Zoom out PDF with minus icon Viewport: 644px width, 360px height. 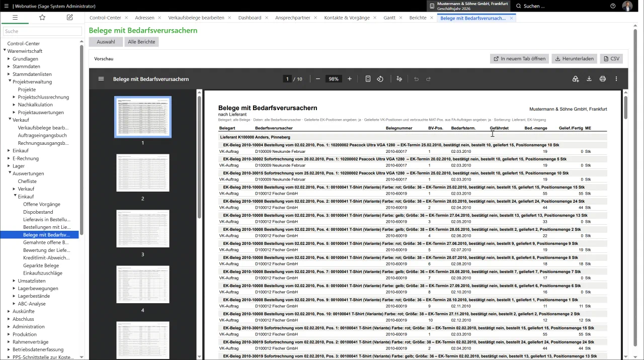(x=318, y=79)
